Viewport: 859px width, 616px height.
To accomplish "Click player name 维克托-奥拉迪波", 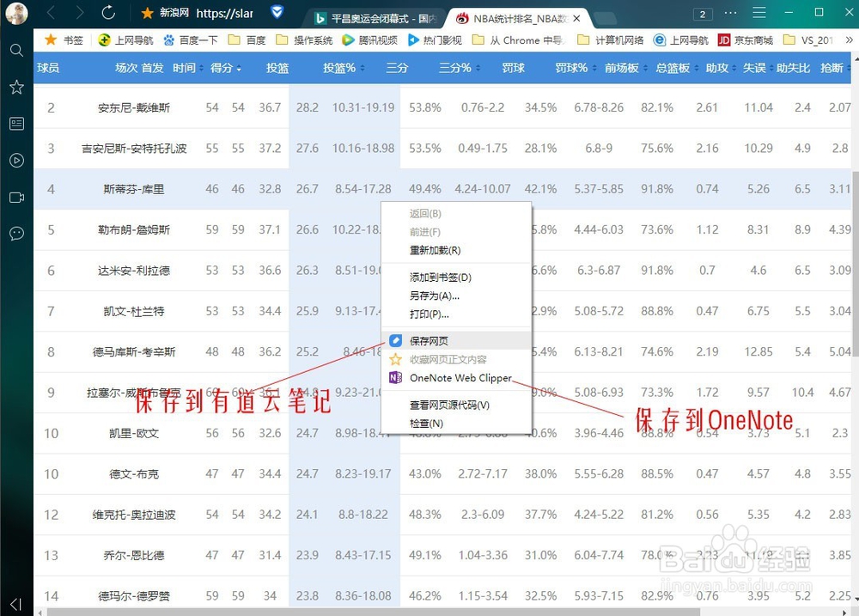I will click(134, 515).
